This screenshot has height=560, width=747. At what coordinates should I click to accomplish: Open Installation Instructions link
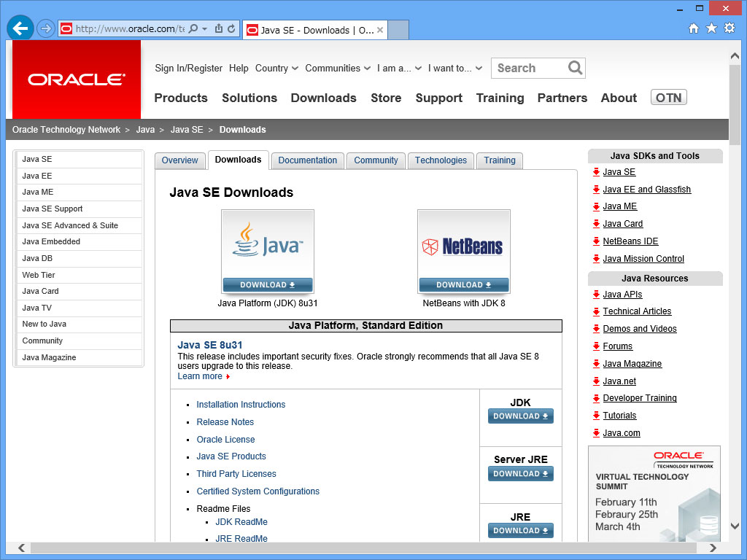(x=241, y=404)
